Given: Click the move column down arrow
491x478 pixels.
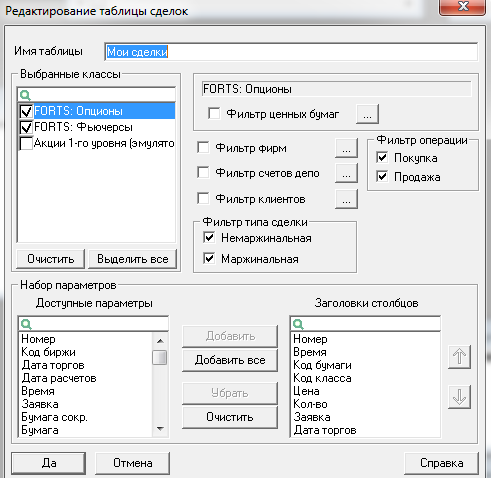Looking at the screenshot, I should coord(459,397).
